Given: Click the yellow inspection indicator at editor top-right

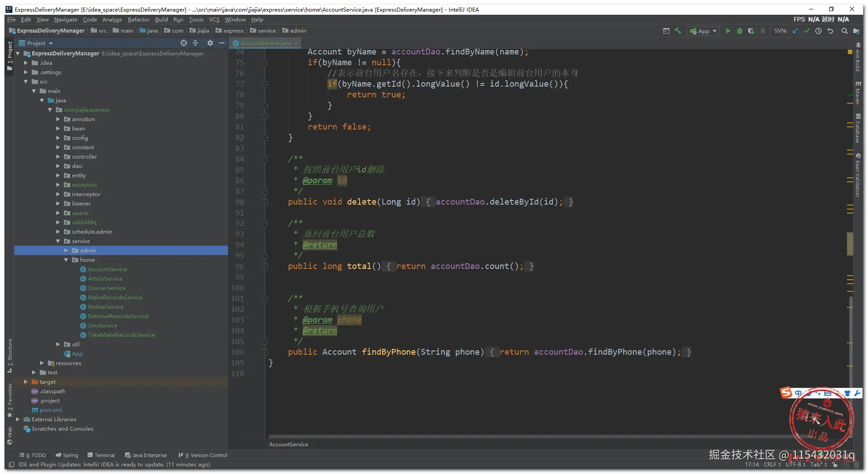Looking at the screenshot, I should (x=850, y=52).
